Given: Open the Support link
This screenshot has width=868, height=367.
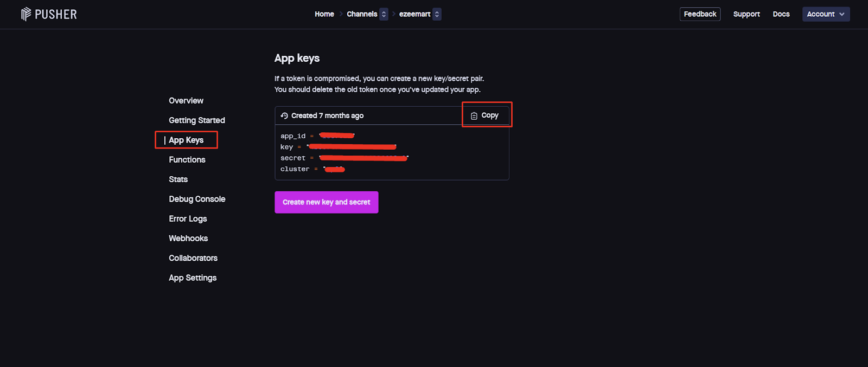Looking at the screenshot, I should click(x=746, y=14).
